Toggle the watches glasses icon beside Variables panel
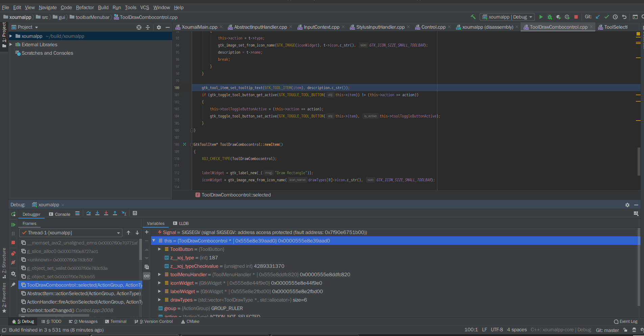 tap(147, 276)
